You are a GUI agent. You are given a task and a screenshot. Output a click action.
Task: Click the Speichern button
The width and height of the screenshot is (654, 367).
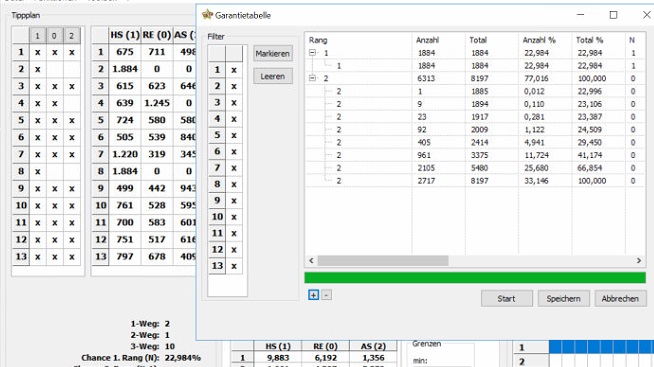563,299
